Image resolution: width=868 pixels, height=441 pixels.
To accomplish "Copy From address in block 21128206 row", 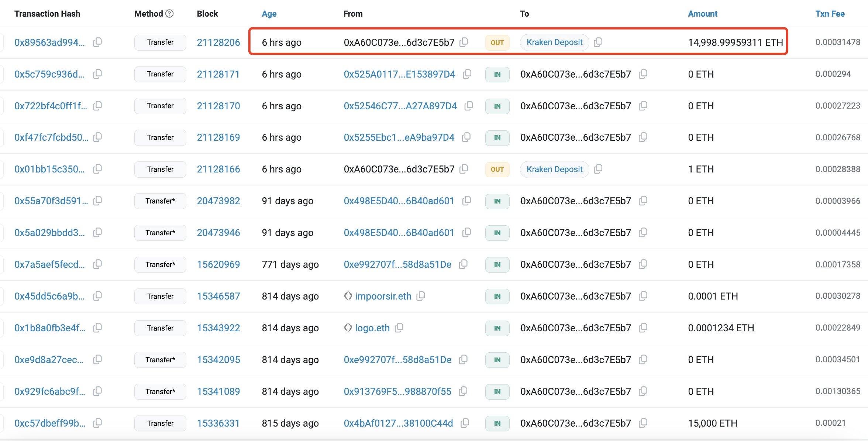I will point(464,42).
